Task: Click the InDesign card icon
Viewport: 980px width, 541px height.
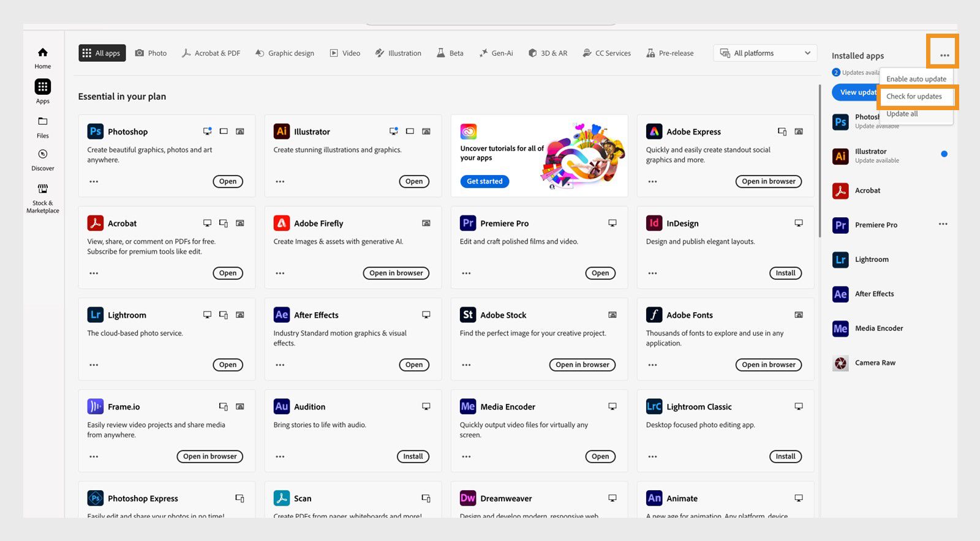Action: click(x=654, y=223)
